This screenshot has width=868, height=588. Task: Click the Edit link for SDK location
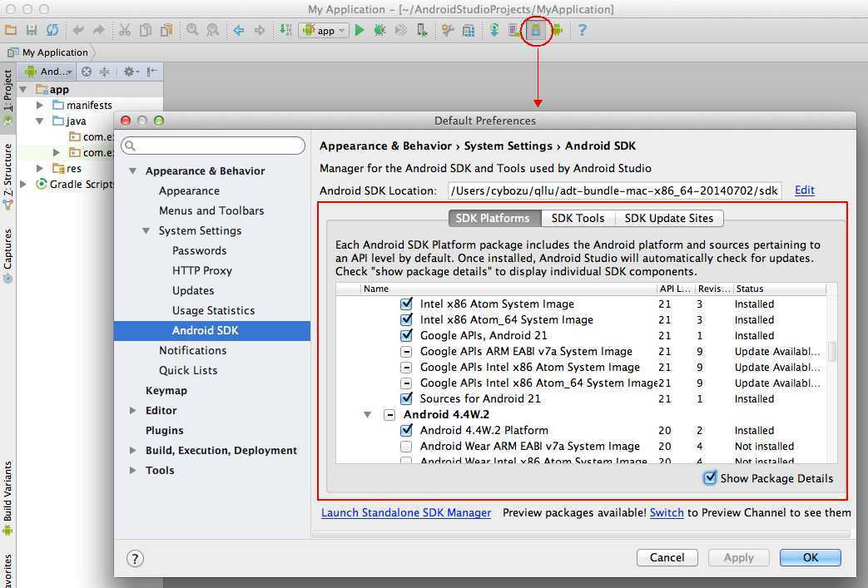(805, 190)
